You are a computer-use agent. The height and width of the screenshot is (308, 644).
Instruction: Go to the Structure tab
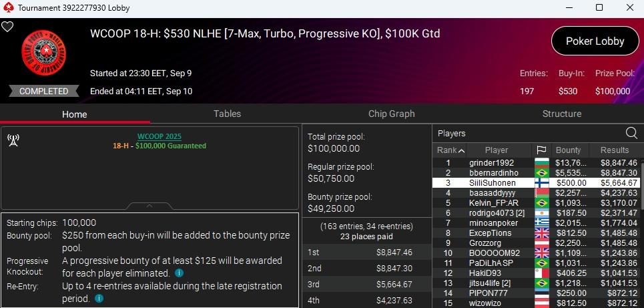point(561,114)
